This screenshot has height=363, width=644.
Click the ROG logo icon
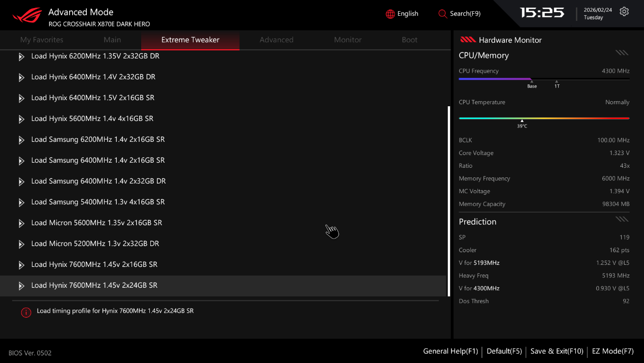[27, 15]
